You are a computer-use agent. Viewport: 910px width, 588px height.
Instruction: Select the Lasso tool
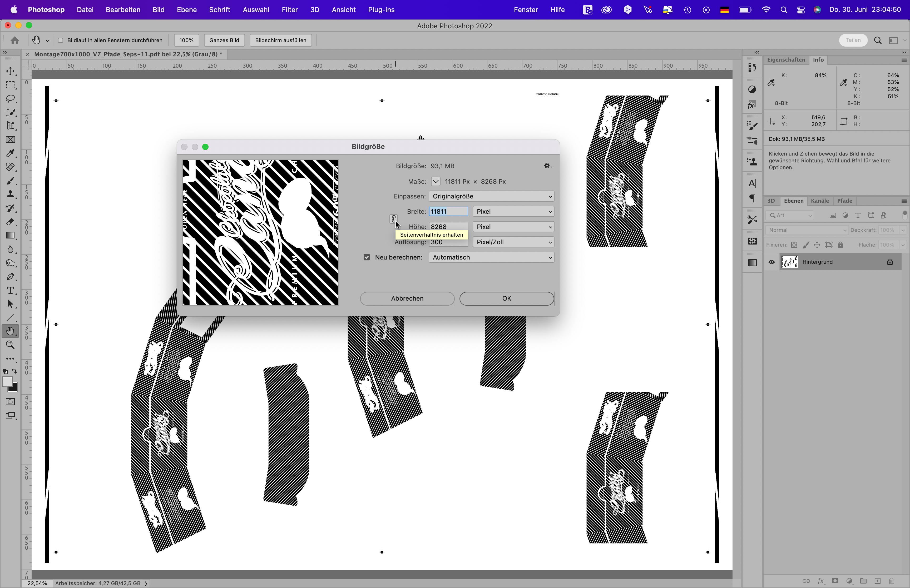[x=10, y=98]
